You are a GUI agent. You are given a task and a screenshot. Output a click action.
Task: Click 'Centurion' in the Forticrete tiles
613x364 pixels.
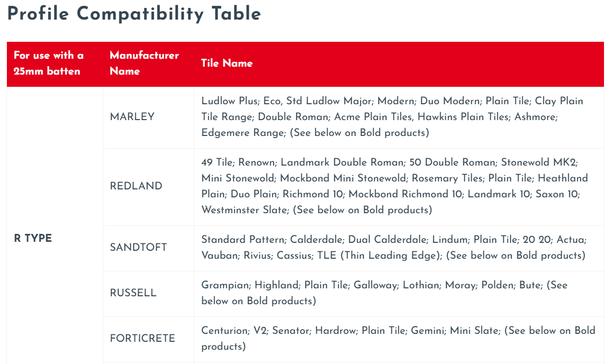tap(224, 331)
